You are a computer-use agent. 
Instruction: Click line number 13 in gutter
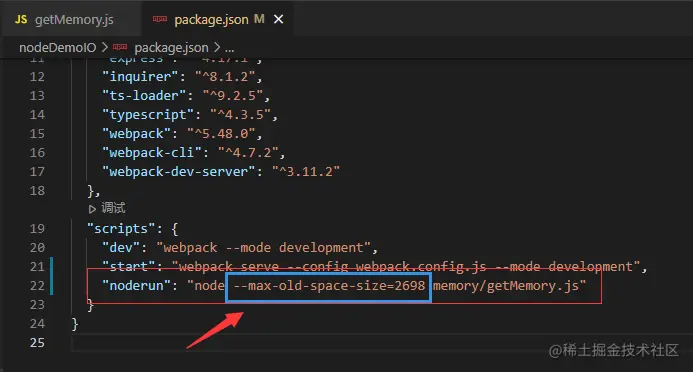(x=37, y=96)
